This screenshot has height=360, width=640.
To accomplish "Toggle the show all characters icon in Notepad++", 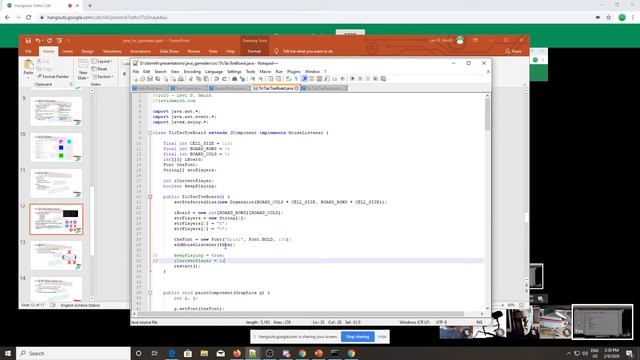I will click(x=296, y=79).
